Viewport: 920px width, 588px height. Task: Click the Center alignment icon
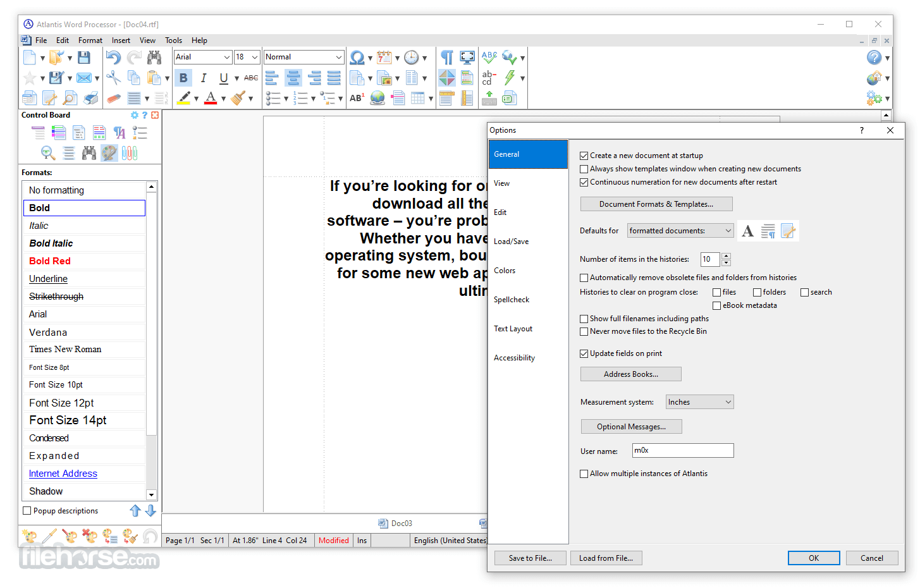[x=293, y=78]
